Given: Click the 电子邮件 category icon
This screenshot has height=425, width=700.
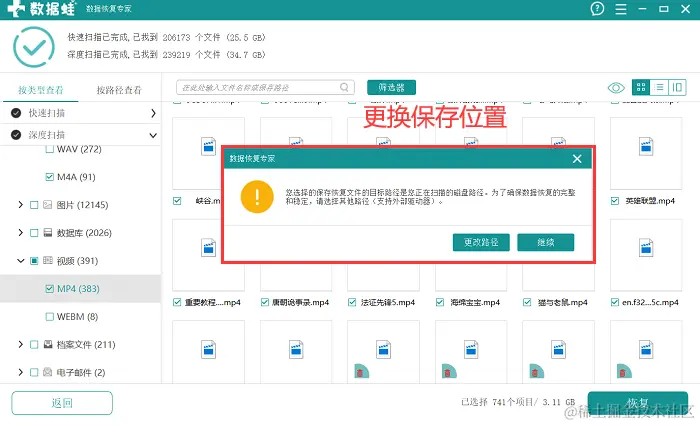Looking at the screenshot, I should pos(47,372).
